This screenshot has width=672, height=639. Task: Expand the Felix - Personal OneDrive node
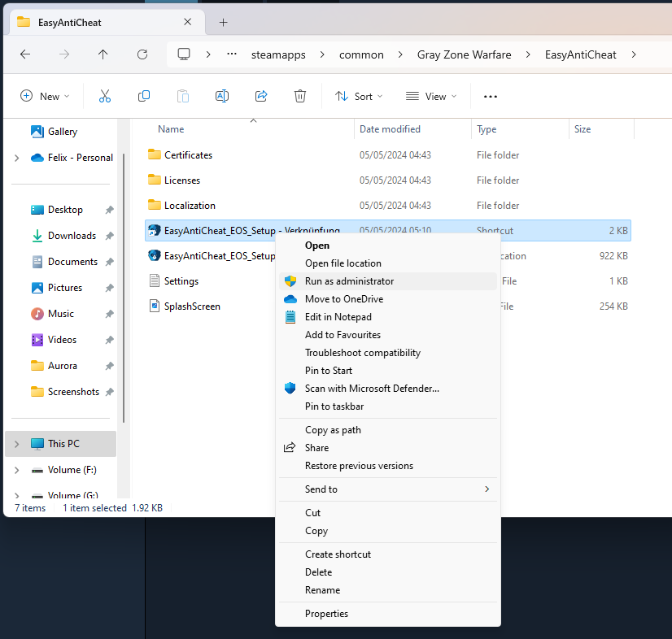[x=17, y=158]
